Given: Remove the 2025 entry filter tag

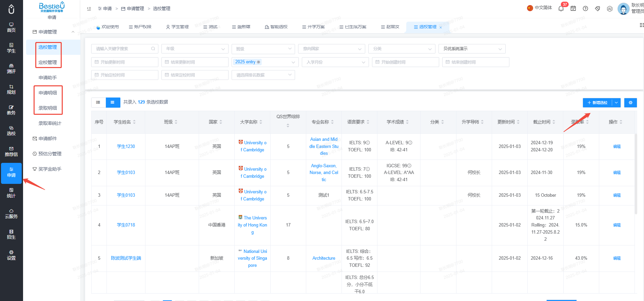Looking at the screenshot, I should pos(259,62).
